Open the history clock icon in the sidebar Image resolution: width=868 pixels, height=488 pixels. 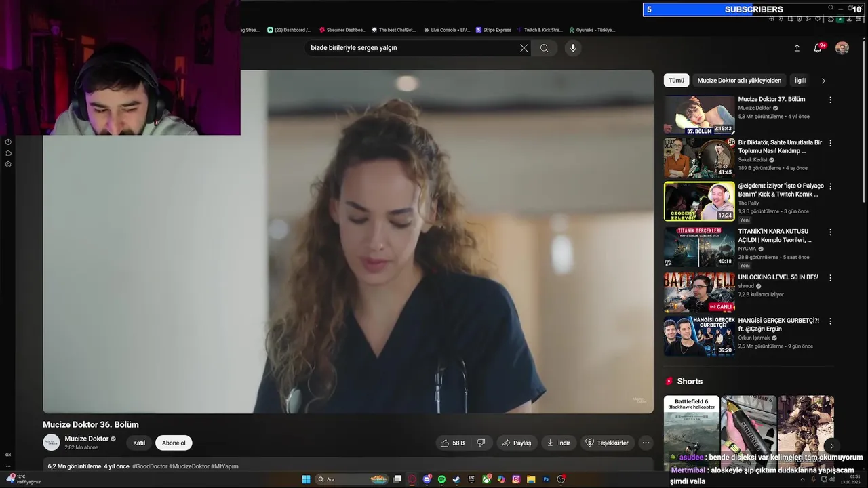click(8, 142)
